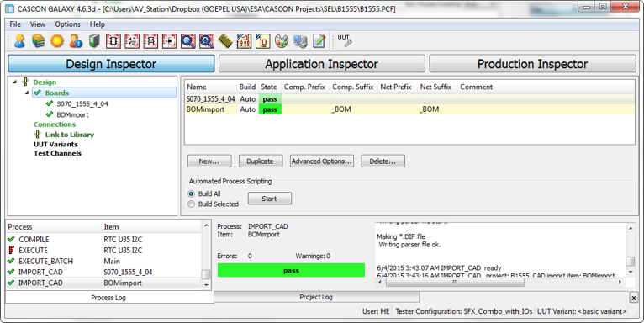Click the user with info badge icon
The image size is (644, 323).
click(x=76, y=41)
